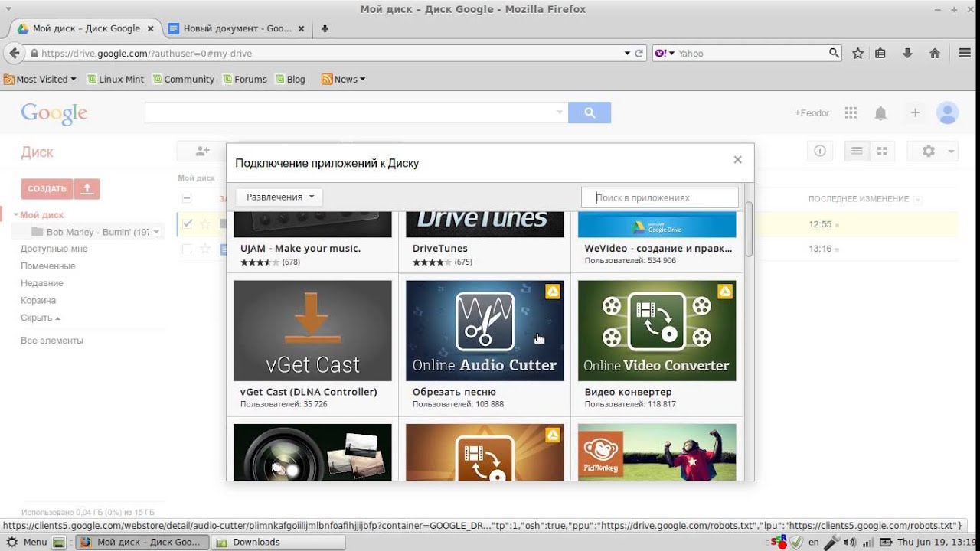980x551 pixels.
Task: Run search with the blue Drive search button
Action: [590, 112]
